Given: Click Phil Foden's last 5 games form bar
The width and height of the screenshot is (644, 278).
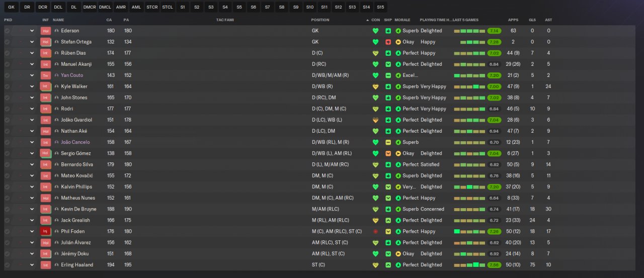Looking at the screenshot, I should (x=469, y=232).
